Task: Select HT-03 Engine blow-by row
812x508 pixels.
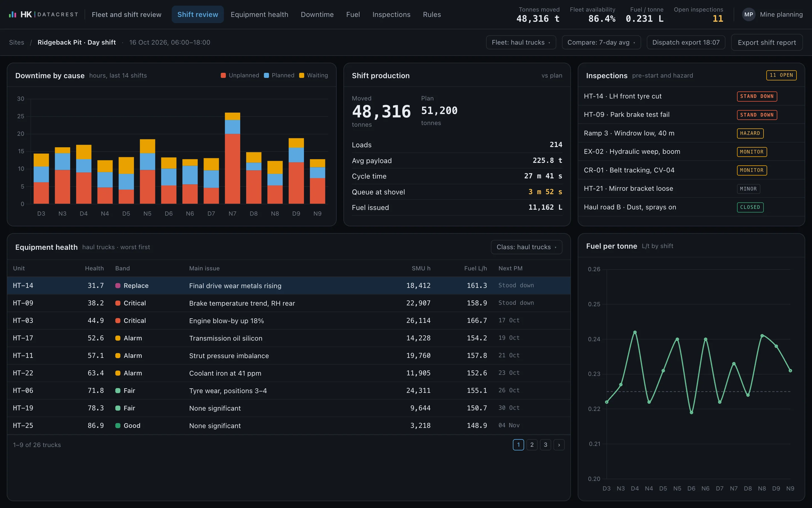Action: [x=288, y=321]
